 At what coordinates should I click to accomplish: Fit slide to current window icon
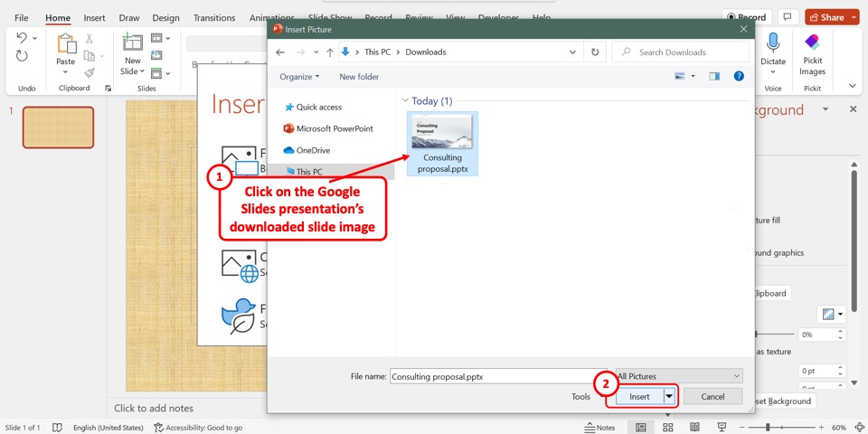pyautogui.click(x=859, y=428)
